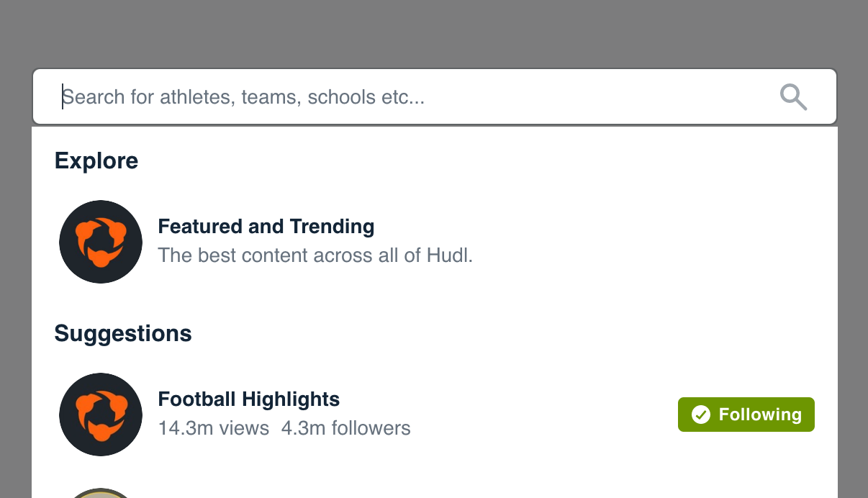Click the checkmark inside the Following button
The width and height of the screenshot is (868, 498).
coord(700,415)
